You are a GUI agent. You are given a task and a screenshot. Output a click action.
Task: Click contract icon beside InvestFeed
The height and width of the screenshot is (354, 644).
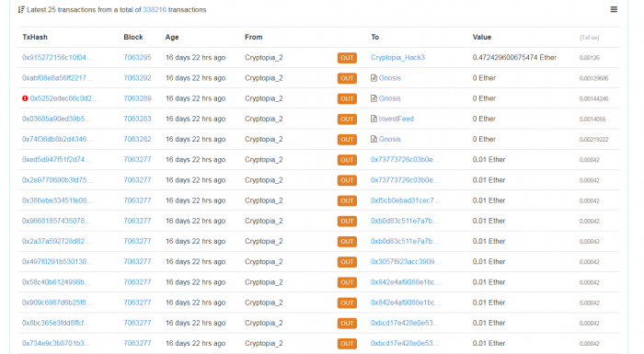click(x=374, y=119)
